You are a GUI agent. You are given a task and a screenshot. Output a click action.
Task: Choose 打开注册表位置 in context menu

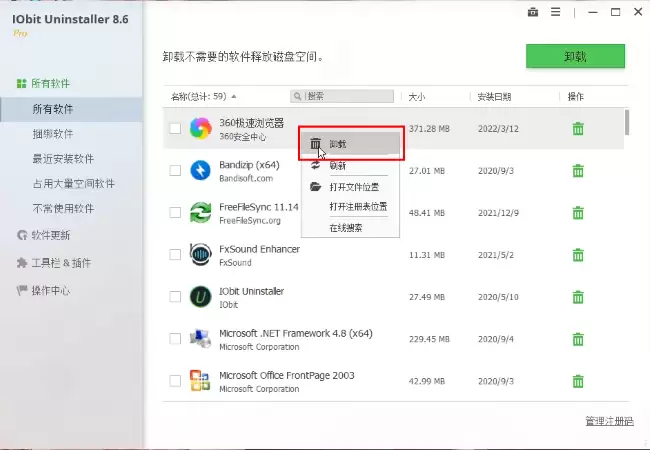[358, 206]
